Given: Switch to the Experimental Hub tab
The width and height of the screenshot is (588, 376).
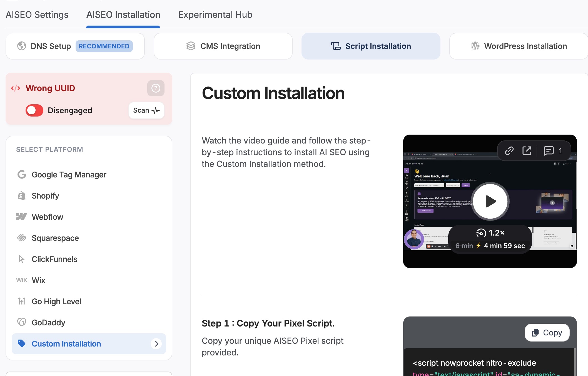Looking at the screenshot, I should coord(215,14).
